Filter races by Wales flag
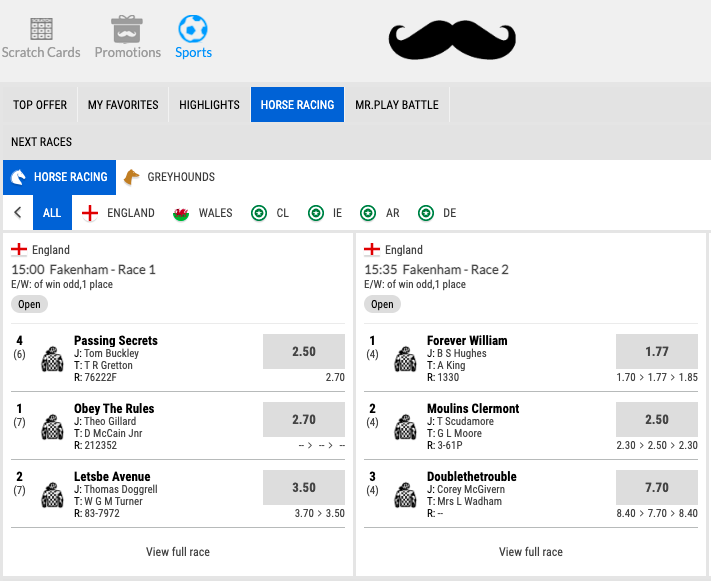This screenshot has width=711, height=581. 181,213
